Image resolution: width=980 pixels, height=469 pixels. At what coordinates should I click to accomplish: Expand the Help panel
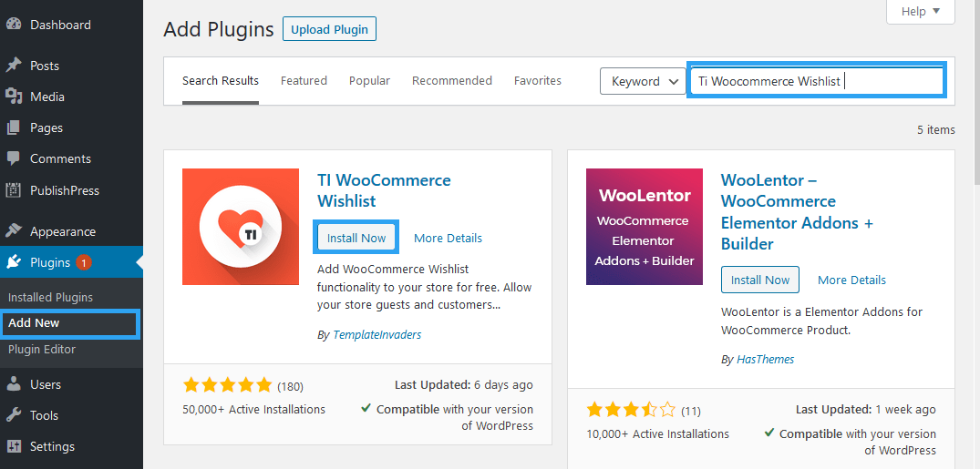pos(920,12)
